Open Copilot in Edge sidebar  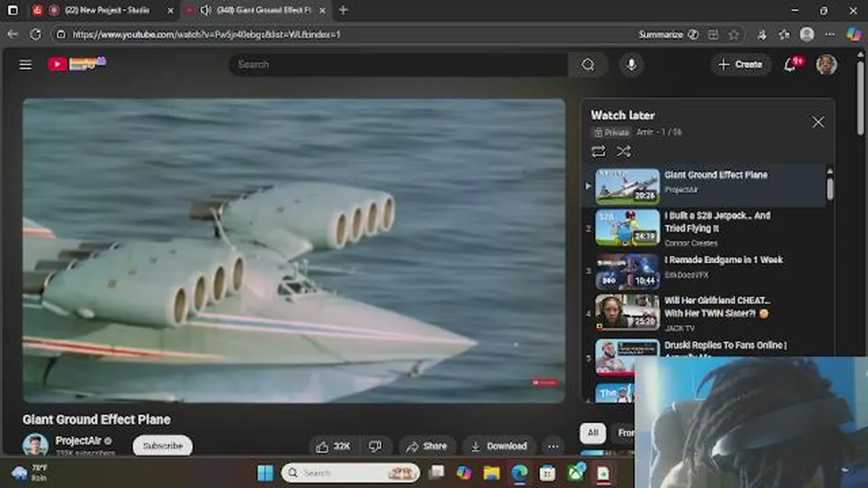(854, 34)
